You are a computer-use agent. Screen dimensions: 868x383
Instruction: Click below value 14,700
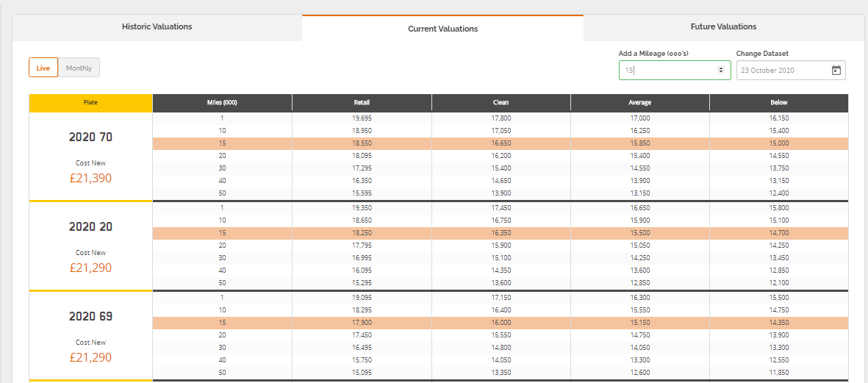(779, 233)
